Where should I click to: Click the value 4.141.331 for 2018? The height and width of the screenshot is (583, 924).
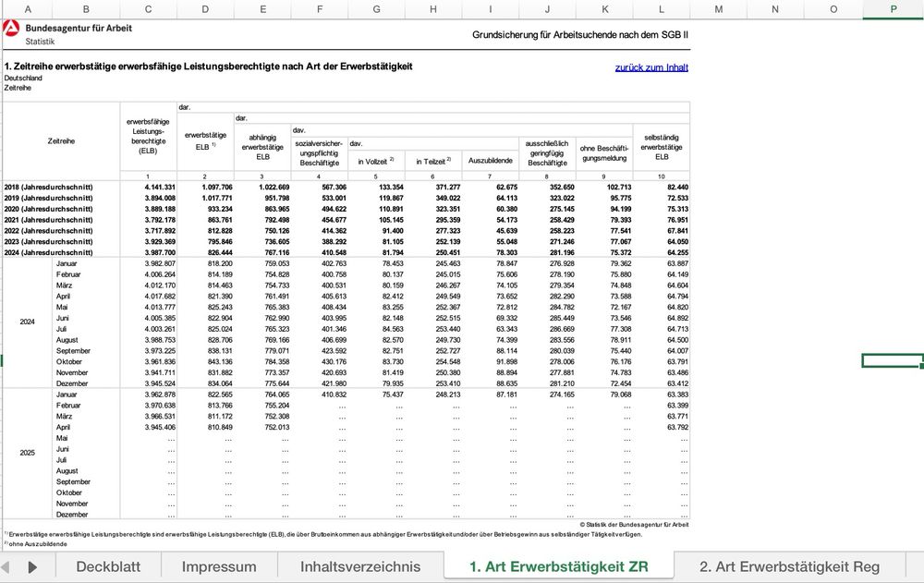point(160,187)
